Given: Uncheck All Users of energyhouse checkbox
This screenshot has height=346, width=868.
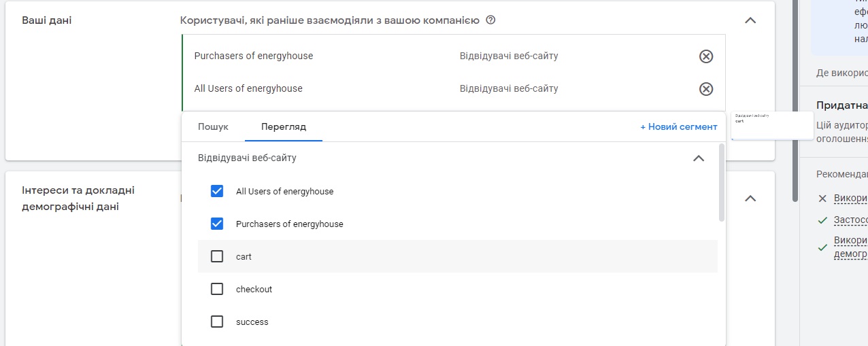Looking at the screenshot, I should tap(217, 191).
